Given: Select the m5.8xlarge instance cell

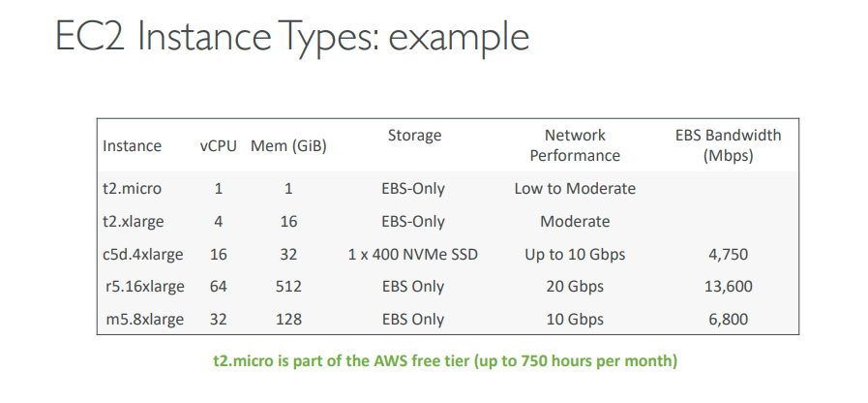Looking at the screenshot, I should [144, 320].
